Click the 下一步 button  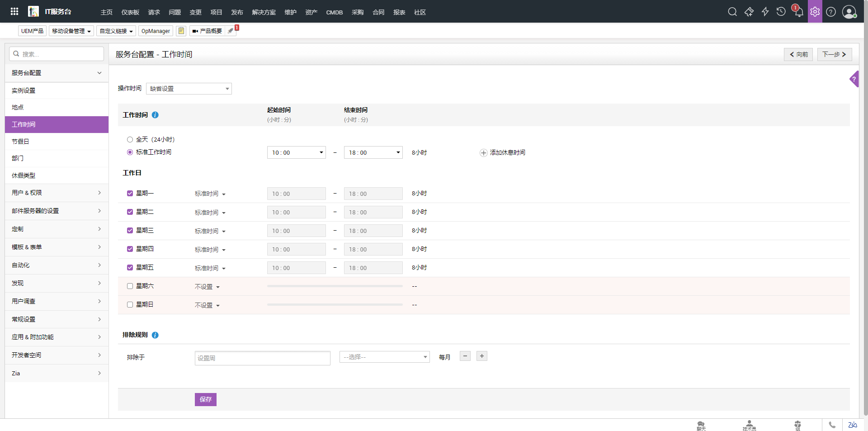click(834, 54)
